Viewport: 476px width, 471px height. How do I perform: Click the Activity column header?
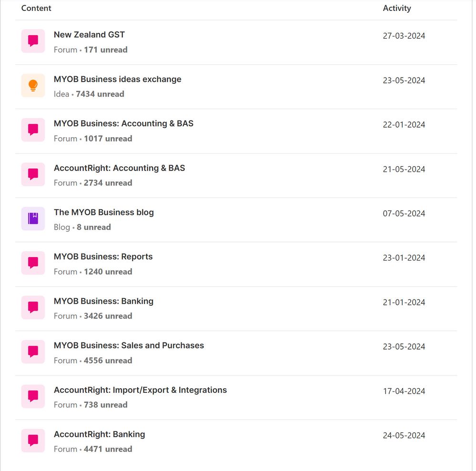[x=396, y=8]
